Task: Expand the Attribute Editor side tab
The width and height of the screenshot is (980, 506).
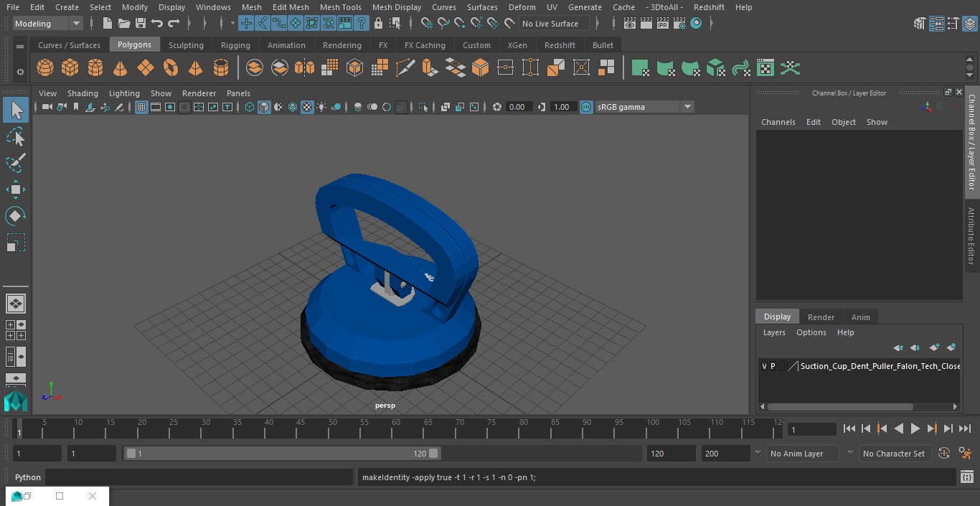Action: (971, 236)
